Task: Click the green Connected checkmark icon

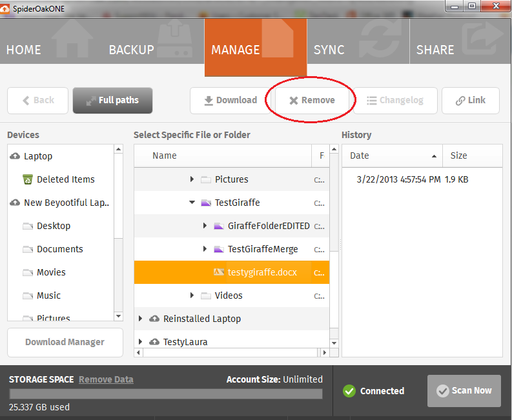Action: pyautogui.click(x=349, y=391)
